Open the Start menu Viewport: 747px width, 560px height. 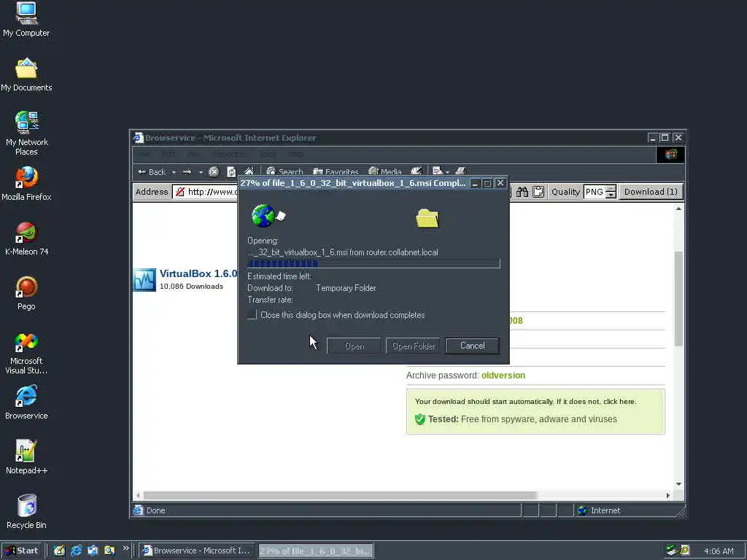click(22, 551)
